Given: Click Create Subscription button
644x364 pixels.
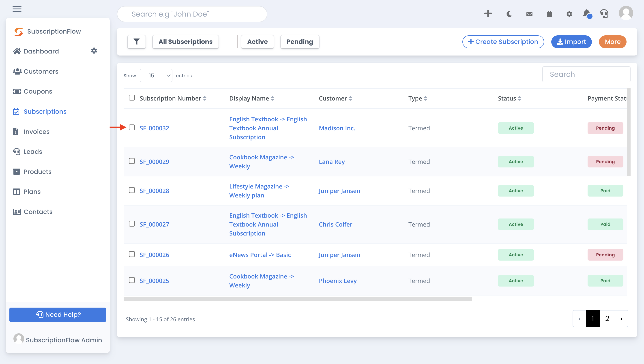Looking at the screenshot, I should (x=503, y=42).
